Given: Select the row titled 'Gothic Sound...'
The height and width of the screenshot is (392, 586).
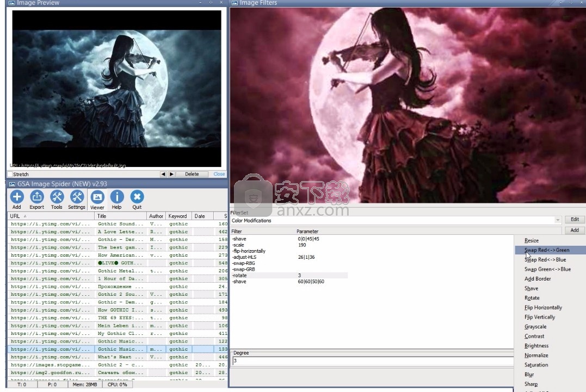Looking at the screenshot, I should (x=118, y=224).
